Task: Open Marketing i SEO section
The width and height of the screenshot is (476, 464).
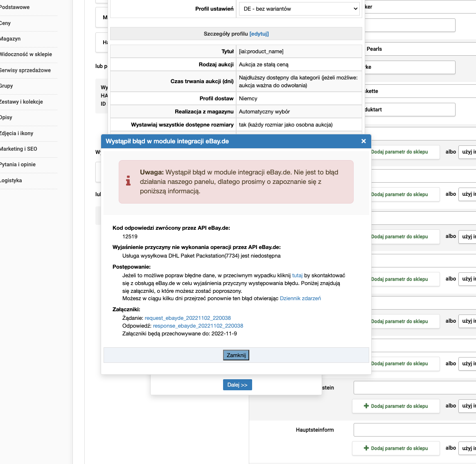Action: (x=18, y=149)
